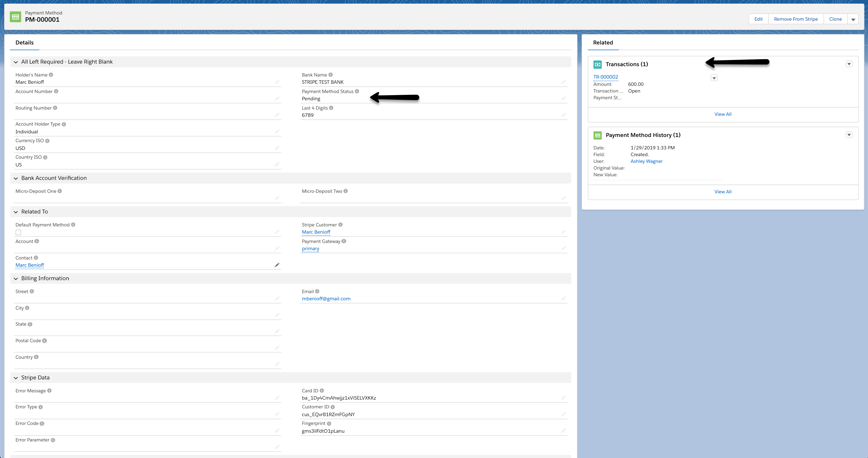Open row actions dropdown for TR-000002
This screenshot has width=868, height=458.
tap(714, 78)
